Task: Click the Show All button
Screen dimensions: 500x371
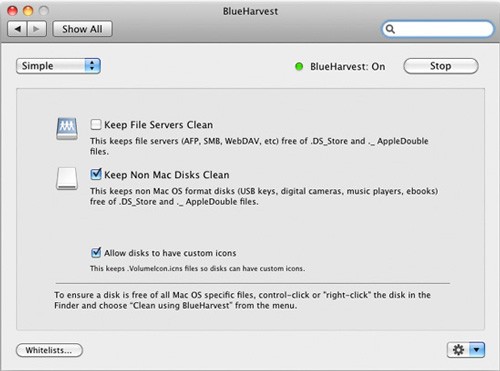Action: pyautogui.click(x=82, y=29)
